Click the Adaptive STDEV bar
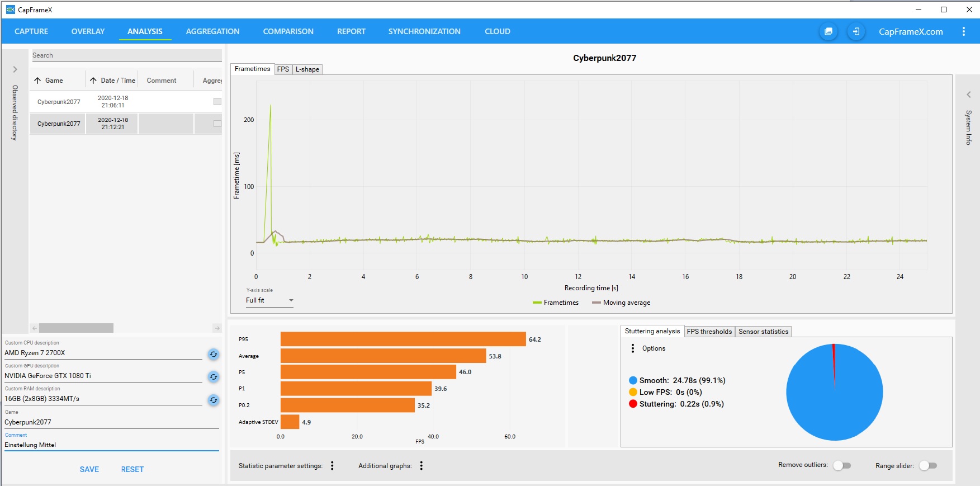The height and width of the screenshot is (486, 980). [x=290, y=422]
